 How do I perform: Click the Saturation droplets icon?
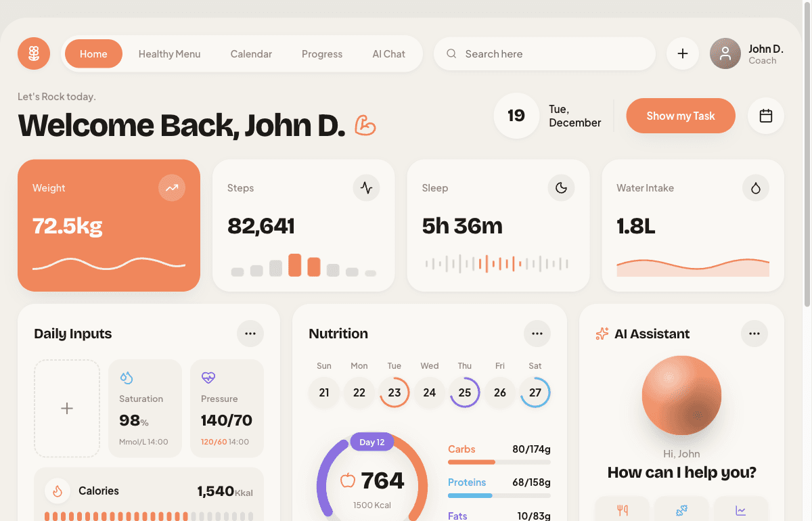click(127, 378)
